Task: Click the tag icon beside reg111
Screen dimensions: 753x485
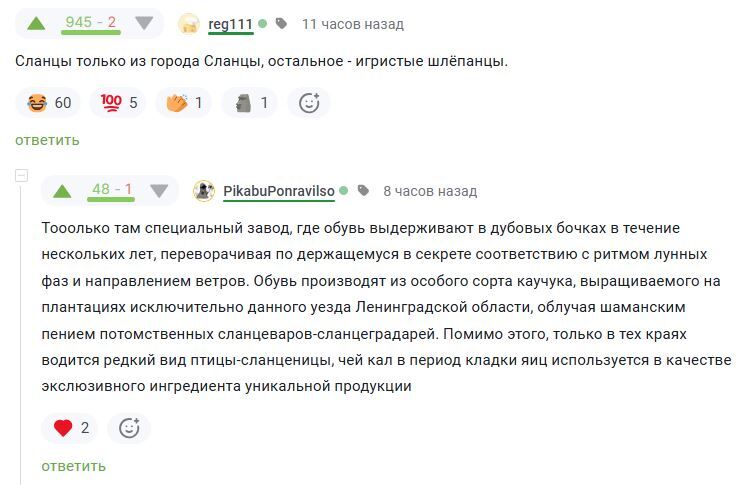Action: (x=281, y=23)
